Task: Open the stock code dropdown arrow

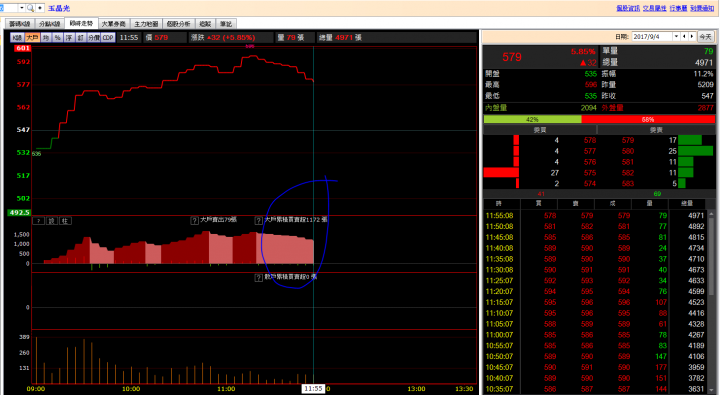Action: [x=22, y=8]
